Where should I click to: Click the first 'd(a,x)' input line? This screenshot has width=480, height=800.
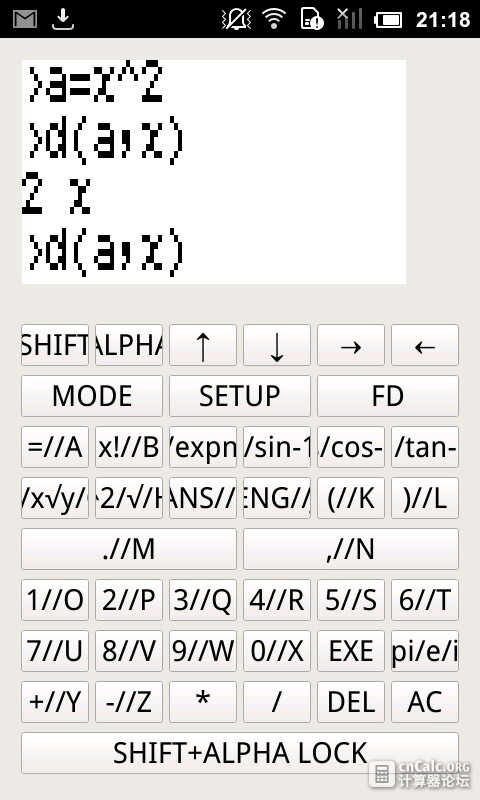coord(106,139)
